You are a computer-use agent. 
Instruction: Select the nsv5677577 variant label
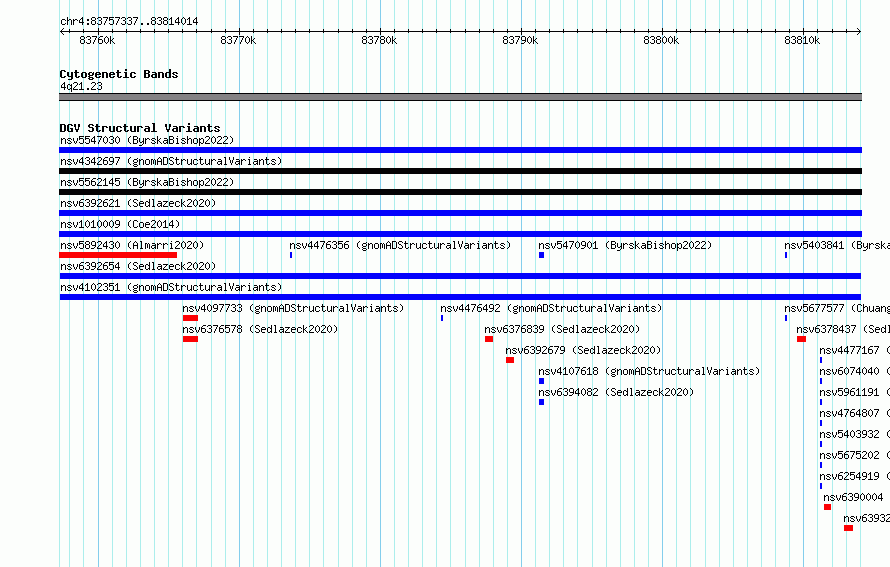(x=837, y=308)
